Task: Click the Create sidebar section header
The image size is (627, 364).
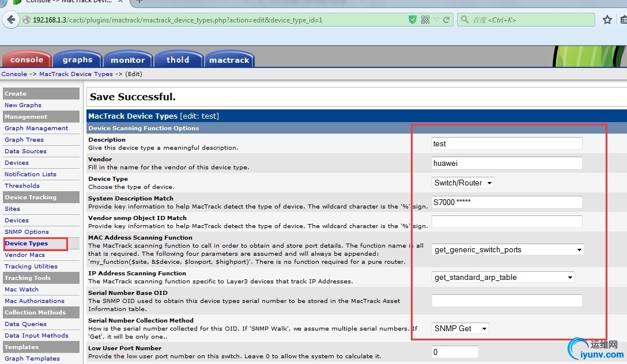Action: [41, 93]
